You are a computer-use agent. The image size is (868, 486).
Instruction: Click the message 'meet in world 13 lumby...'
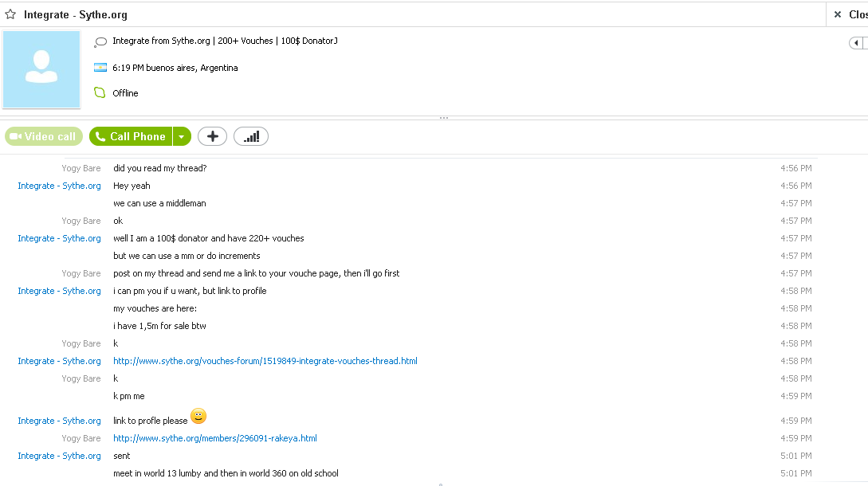point(226,473)
